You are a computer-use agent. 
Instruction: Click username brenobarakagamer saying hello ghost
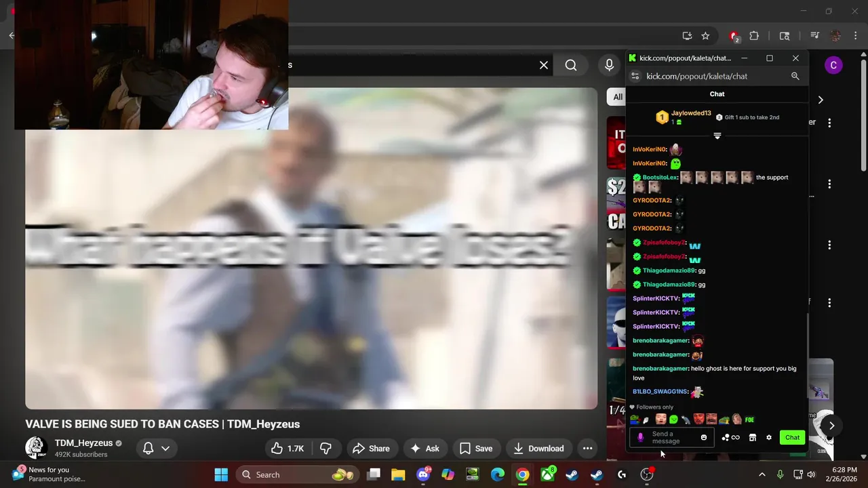click(x=660, y=369)
